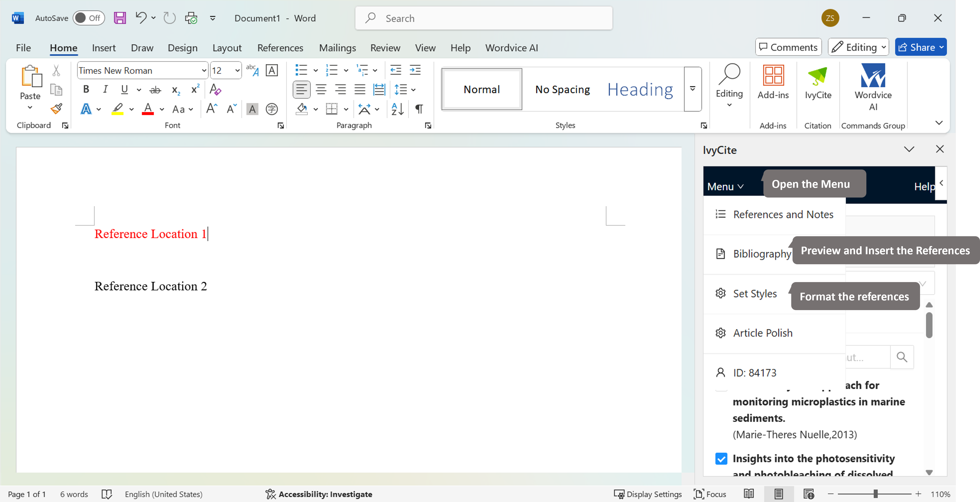Screen dimensions: 980x502
Task: Sort text with the A-Z icon
Action: coord(398,109)
